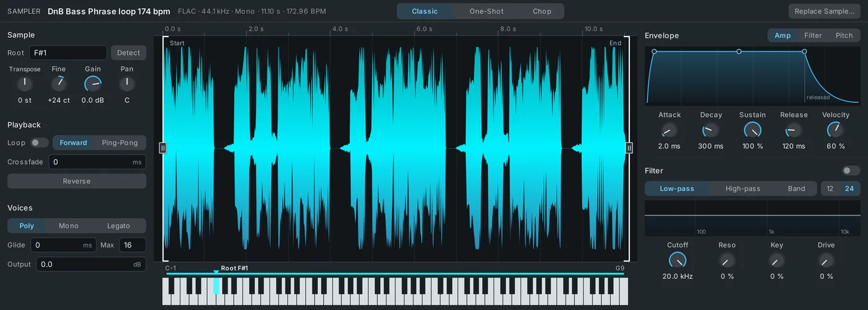The image size is (868, 310).
Task: Select Ping-Pong playback direction
Action: [x=120, y=143]
